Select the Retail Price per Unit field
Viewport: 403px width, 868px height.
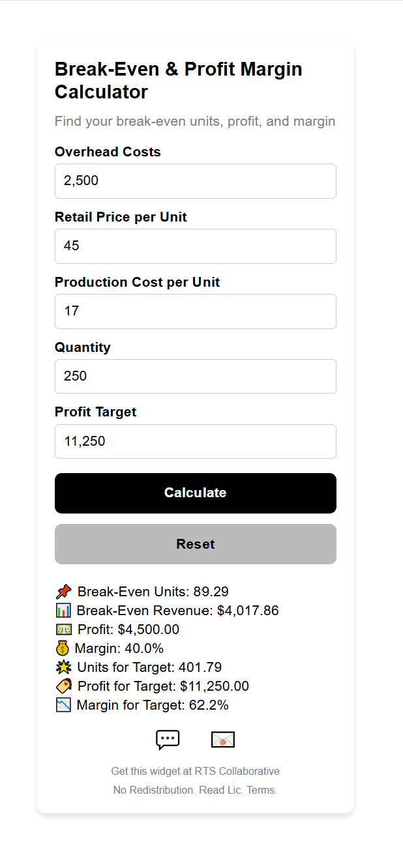[195, 246]
